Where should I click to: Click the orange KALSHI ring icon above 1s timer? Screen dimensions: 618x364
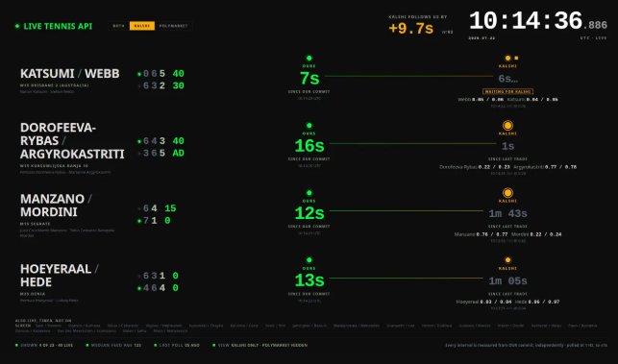[507, 125]
